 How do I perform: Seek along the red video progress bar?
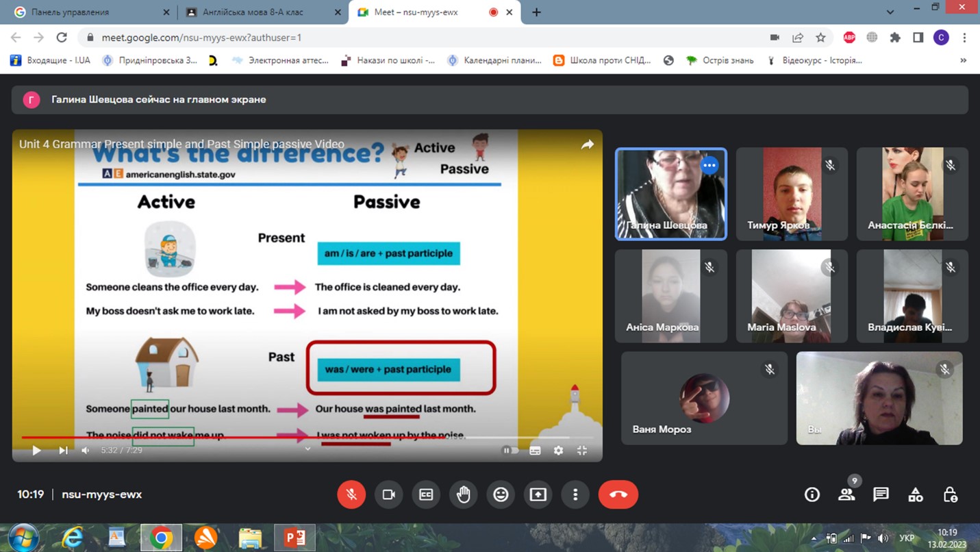307,437
